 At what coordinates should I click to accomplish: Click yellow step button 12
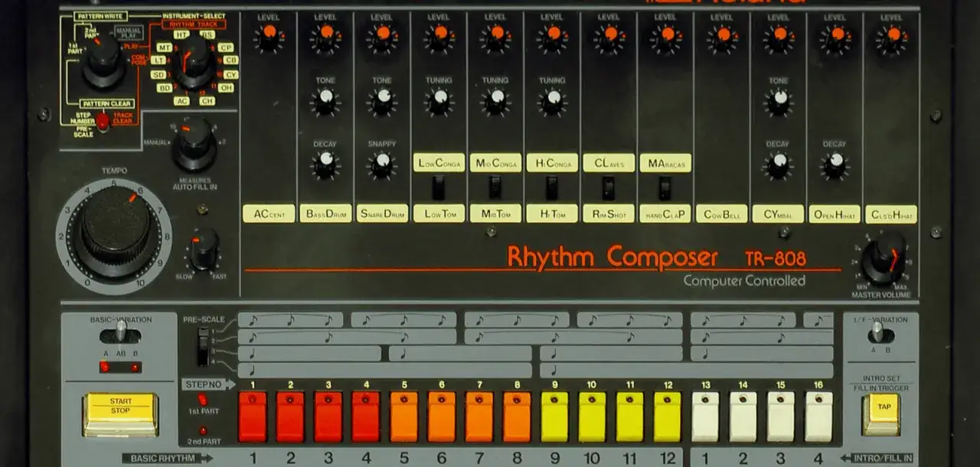tap(668, 417)
